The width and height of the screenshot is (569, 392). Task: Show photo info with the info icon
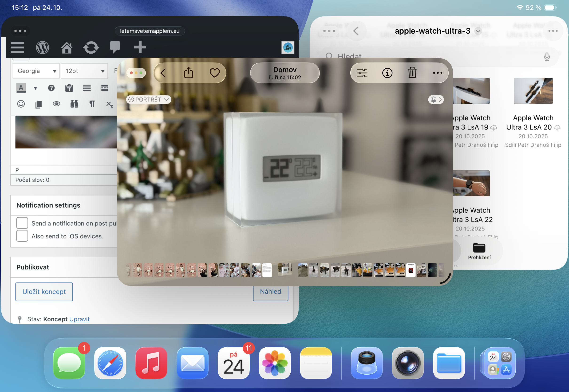[387, 73]
